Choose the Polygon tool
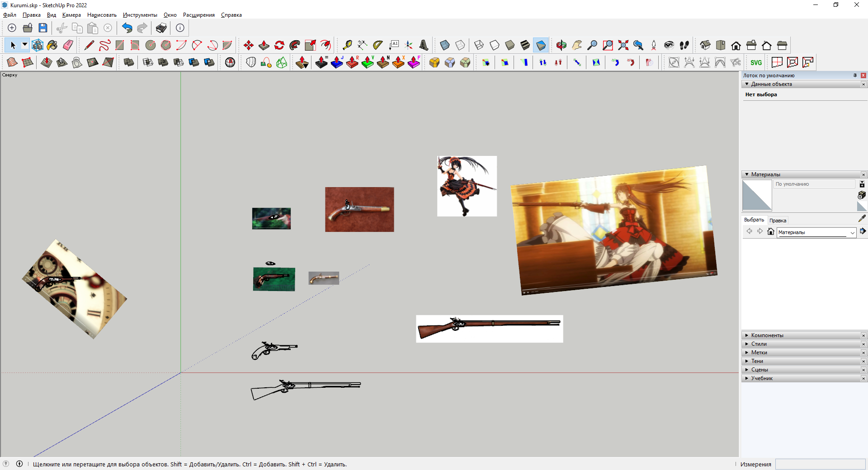 (166, 45)
